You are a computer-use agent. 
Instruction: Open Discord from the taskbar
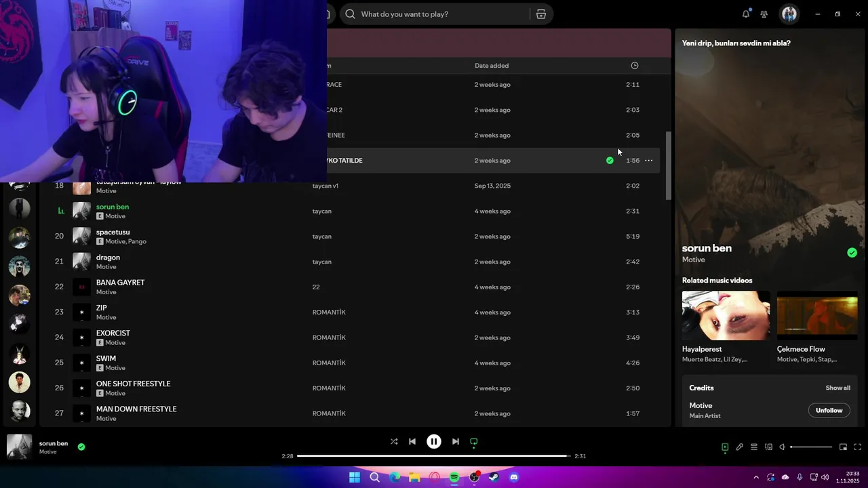pos(514,477)
